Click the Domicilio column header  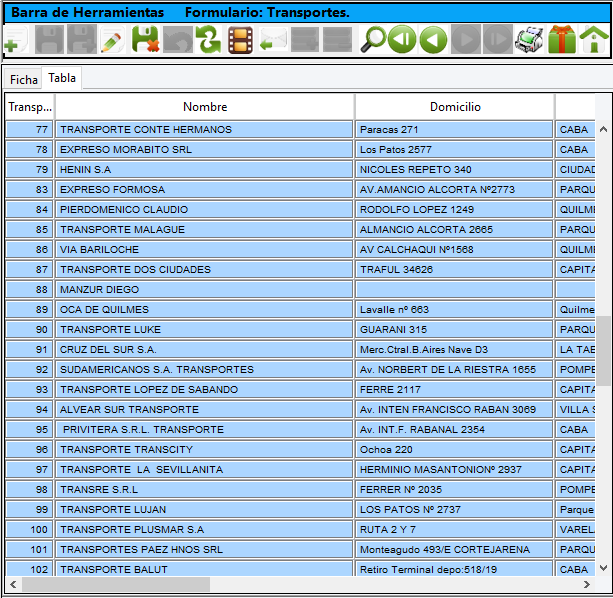point(455,107)
